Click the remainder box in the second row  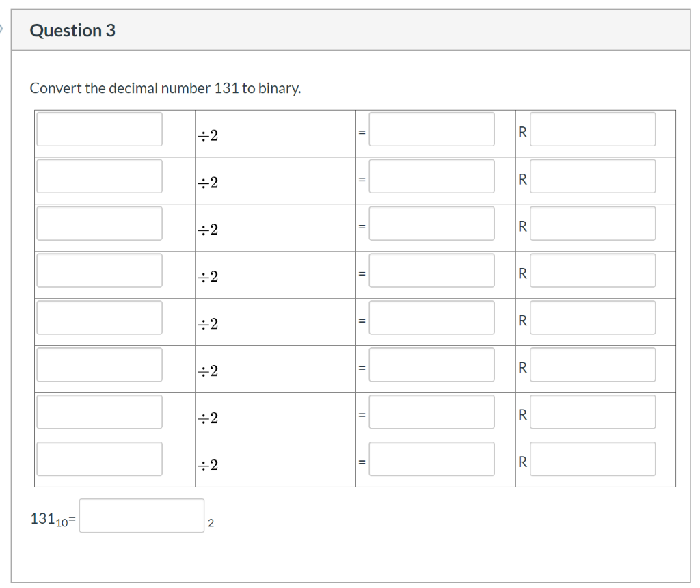pyautogui.click(x=592, y=176)
